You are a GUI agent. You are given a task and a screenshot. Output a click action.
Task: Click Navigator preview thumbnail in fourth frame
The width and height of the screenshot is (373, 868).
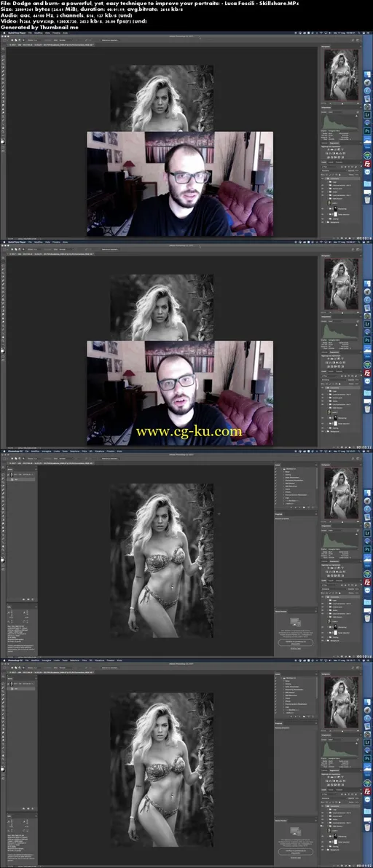click(x=342, y=703)
